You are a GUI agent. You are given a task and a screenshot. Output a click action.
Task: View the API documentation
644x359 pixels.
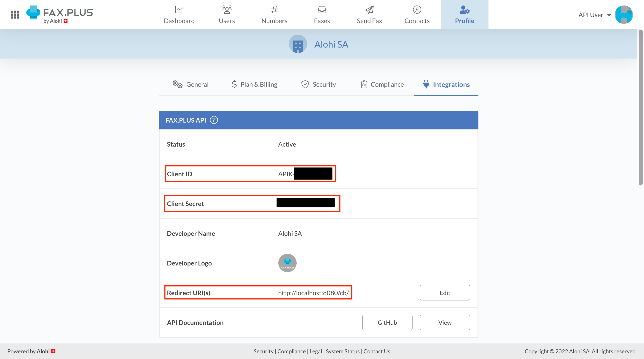[x=445, y=322]
